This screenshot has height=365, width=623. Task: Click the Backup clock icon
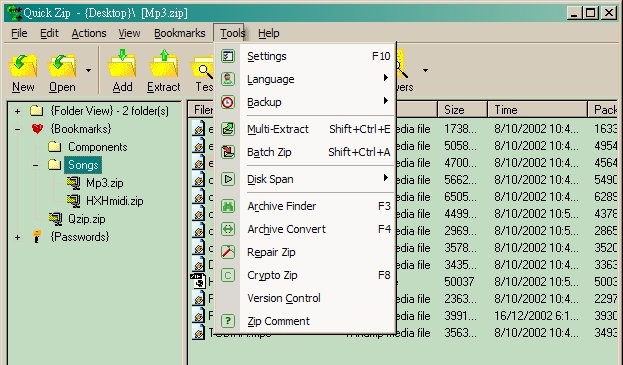tap(228, 102)
